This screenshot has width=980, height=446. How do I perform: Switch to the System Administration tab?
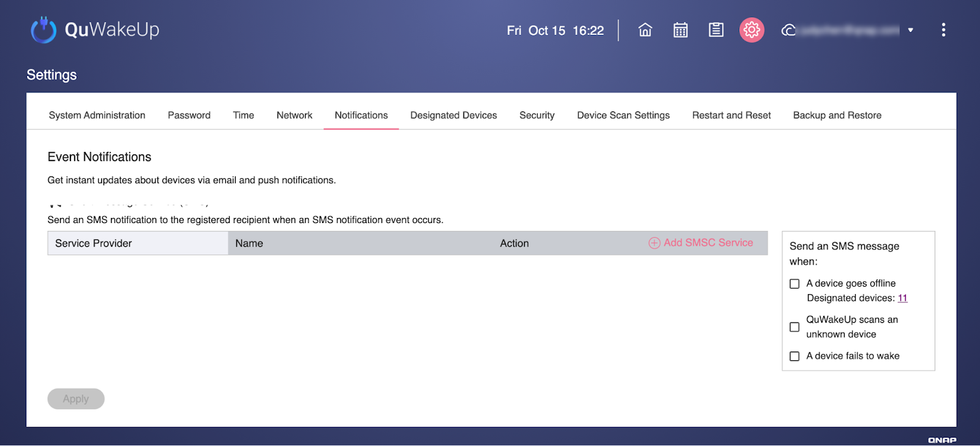(97, 115)
